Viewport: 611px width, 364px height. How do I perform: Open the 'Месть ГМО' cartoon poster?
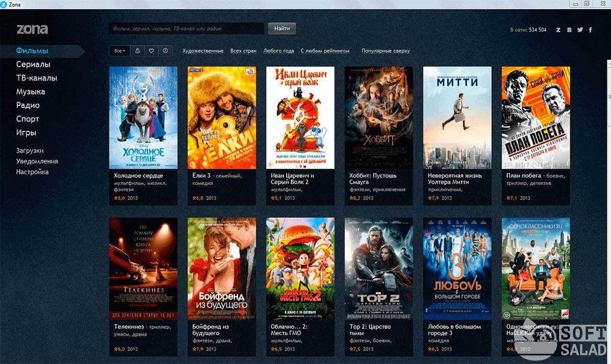(300, 269)
